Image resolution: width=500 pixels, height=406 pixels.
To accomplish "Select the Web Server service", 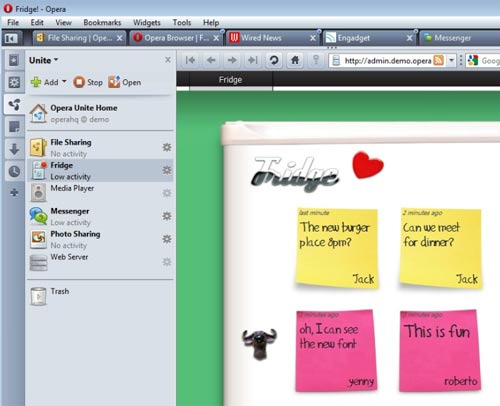I will pos(100,262).
